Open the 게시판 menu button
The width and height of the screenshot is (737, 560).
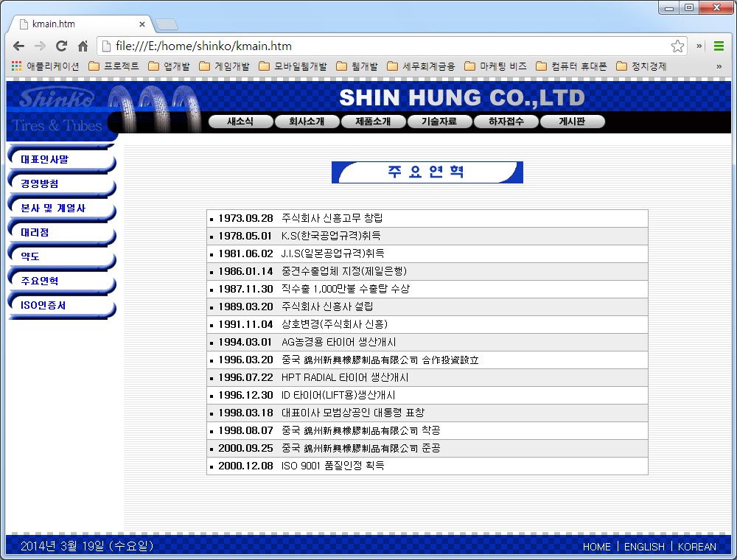(x=572, y=122)
